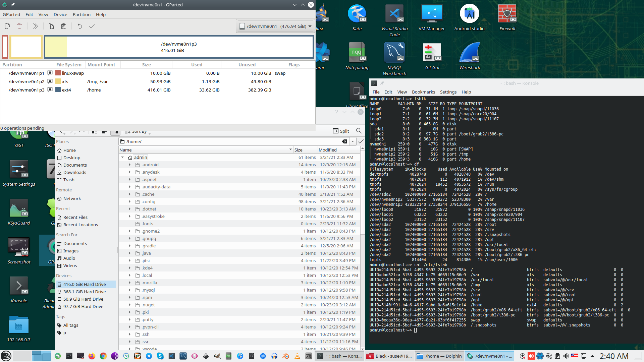Select 368.1 GiB Hard Drive in Places
The width and height of the screenshot is (644, 362).
point(85,292)
